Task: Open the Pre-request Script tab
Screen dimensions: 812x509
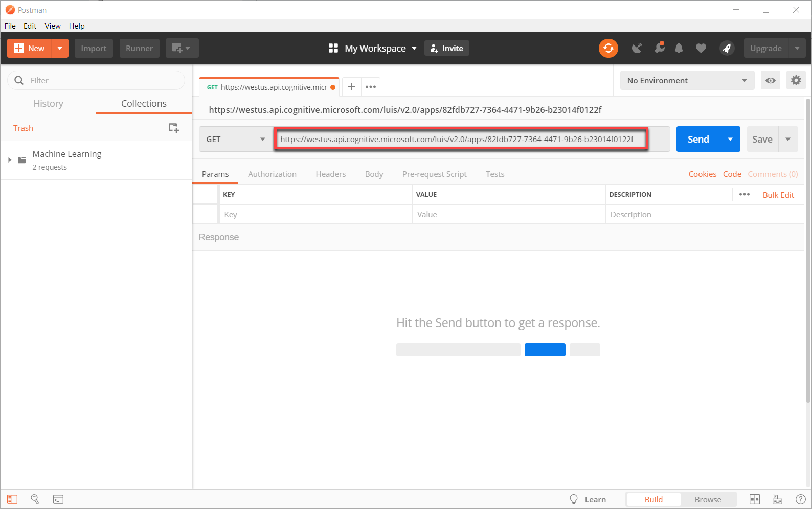Action: tap(435, 174)
